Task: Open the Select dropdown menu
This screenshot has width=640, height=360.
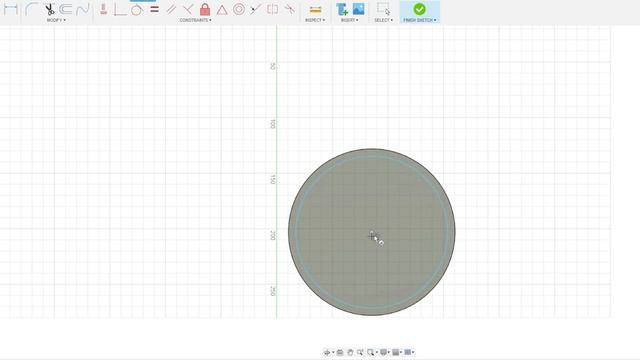Action: click(x=383, y=20)
